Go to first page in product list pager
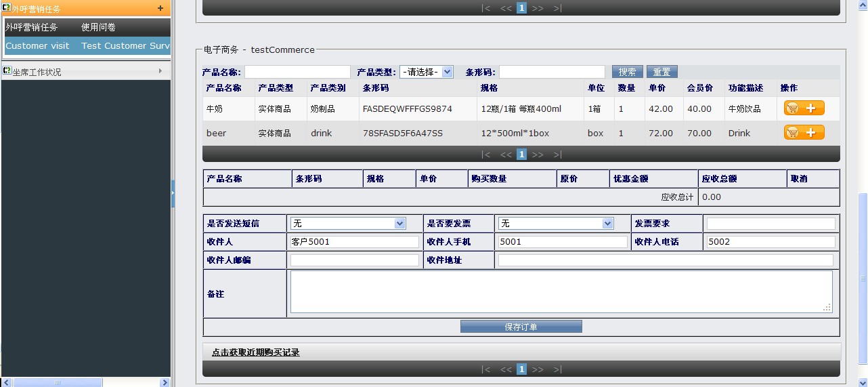The width and height of the screenshot is (868, 387). coord(485,155)
